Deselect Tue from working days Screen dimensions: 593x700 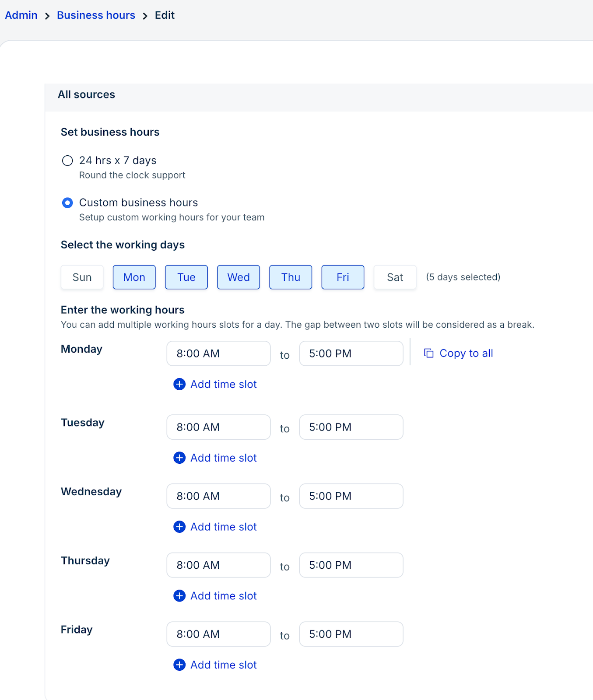(186, 277)
